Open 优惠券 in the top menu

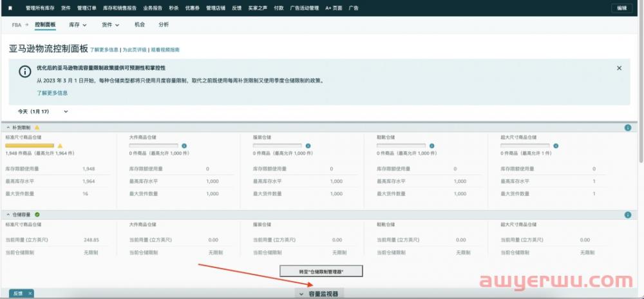coord(192,8)
